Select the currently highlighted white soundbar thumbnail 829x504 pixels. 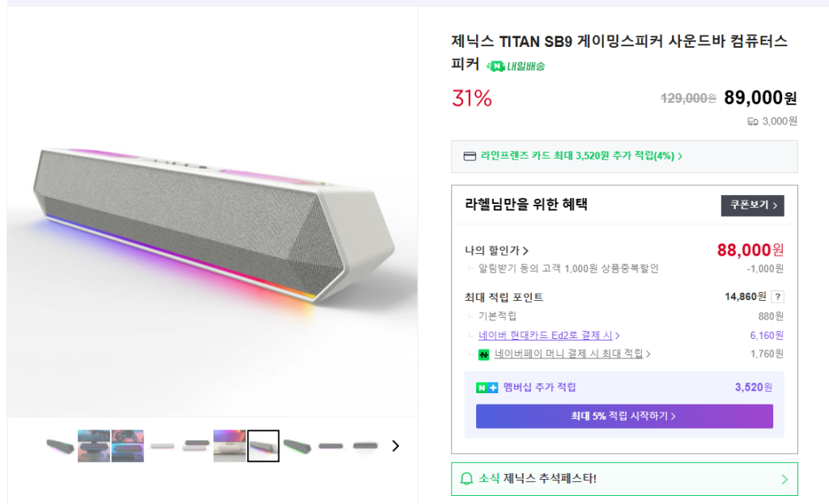point(263,446)
